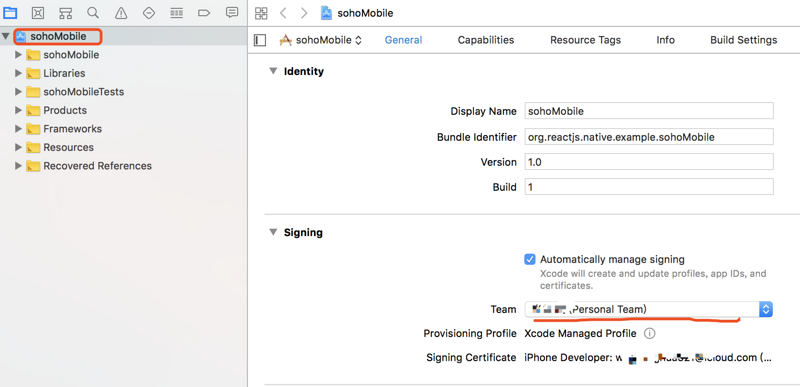
Task: Expand the Frameworks group
Action: 18,129
